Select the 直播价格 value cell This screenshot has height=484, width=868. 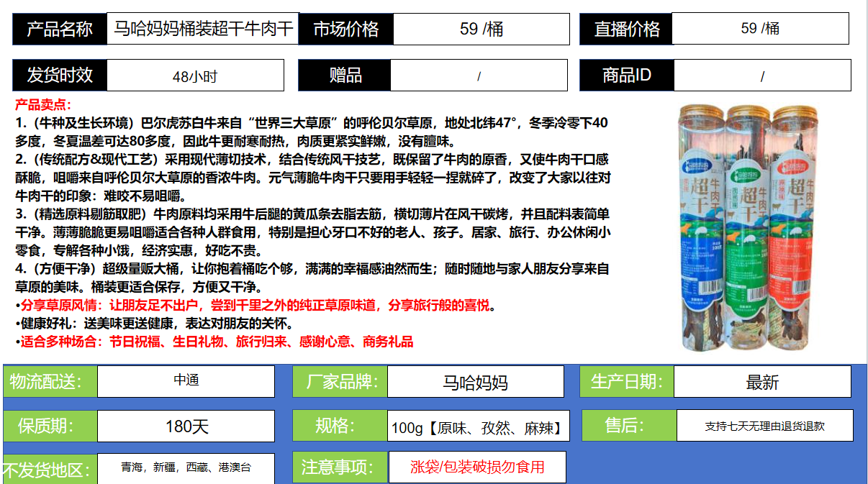(x=759, y=29)
